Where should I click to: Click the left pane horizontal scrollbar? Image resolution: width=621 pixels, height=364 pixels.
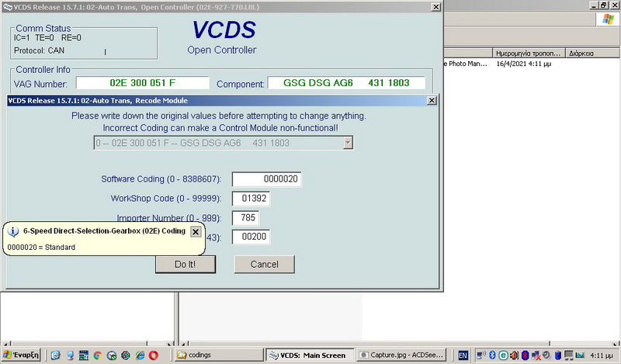(87, 344)
